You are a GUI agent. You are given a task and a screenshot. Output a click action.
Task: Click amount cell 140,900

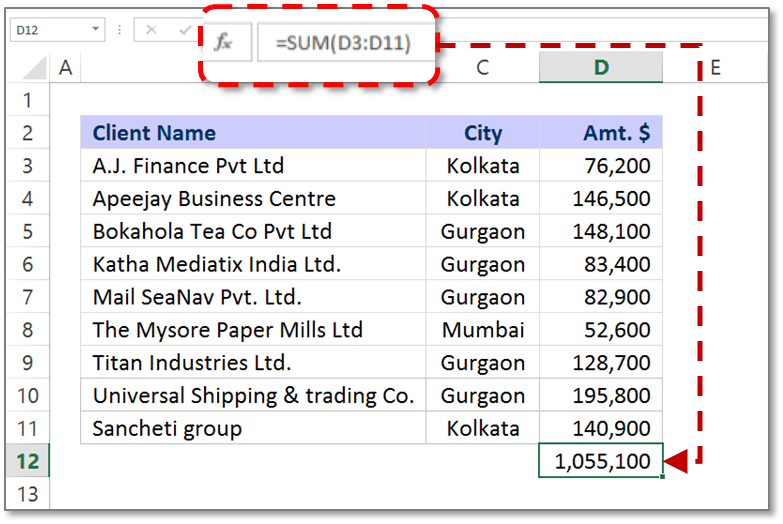click(601, 428)
